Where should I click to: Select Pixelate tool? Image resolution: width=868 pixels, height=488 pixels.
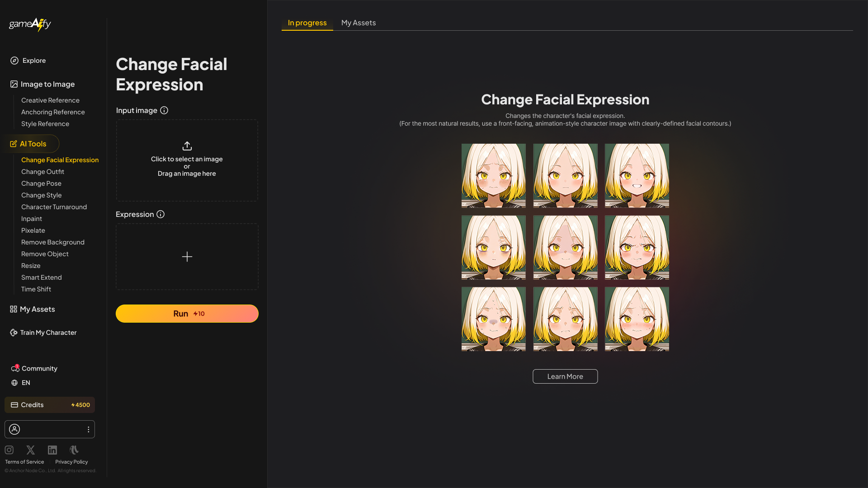[x=33, y=230]
